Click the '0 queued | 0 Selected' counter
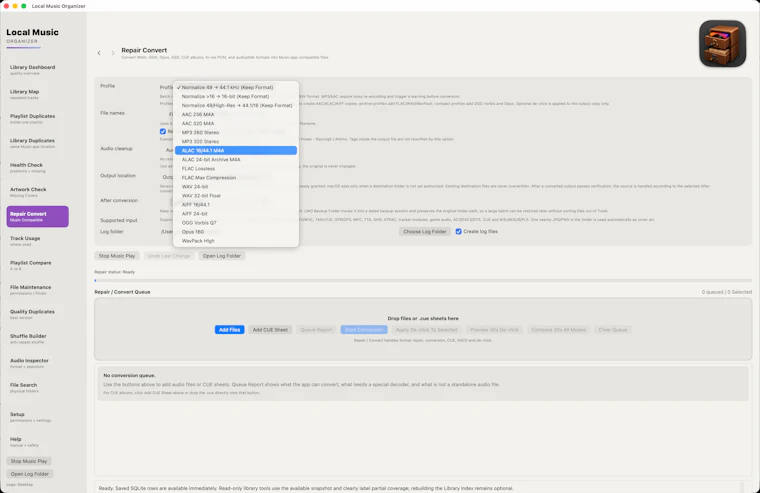 727,292
